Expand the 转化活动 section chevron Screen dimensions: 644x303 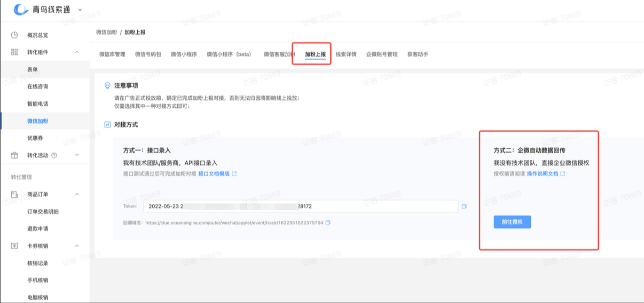(77, 155)
